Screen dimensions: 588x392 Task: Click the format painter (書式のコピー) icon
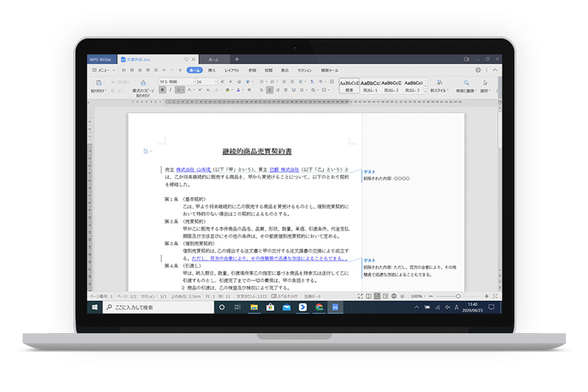pos(143,83)
